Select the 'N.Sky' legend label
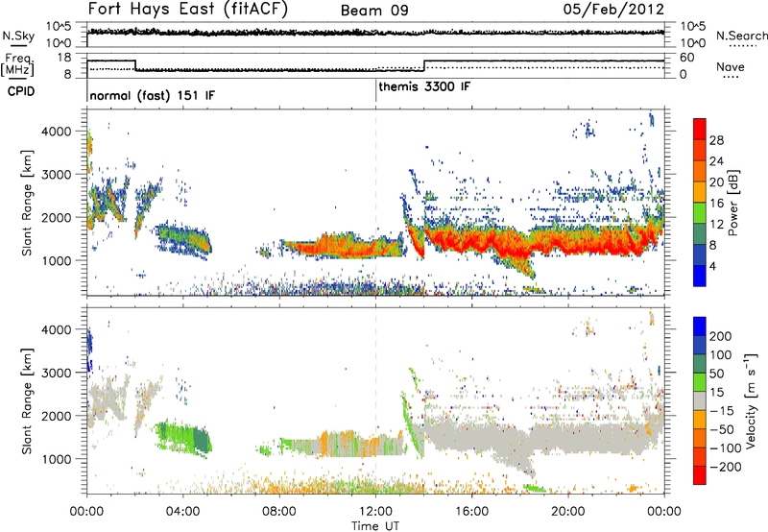 pyautogui.click(x=18, y=36)
